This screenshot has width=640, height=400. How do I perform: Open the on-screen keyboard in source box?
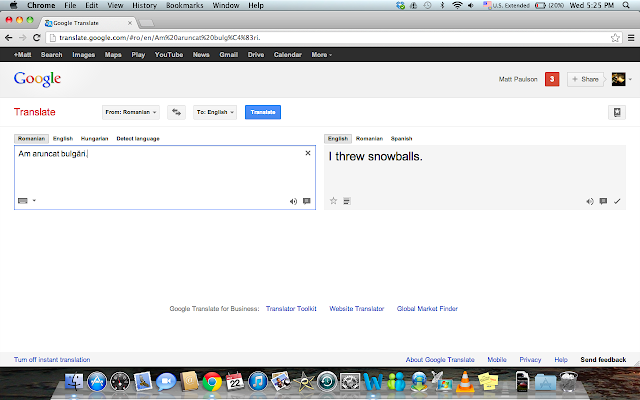(x=23, y=200)
